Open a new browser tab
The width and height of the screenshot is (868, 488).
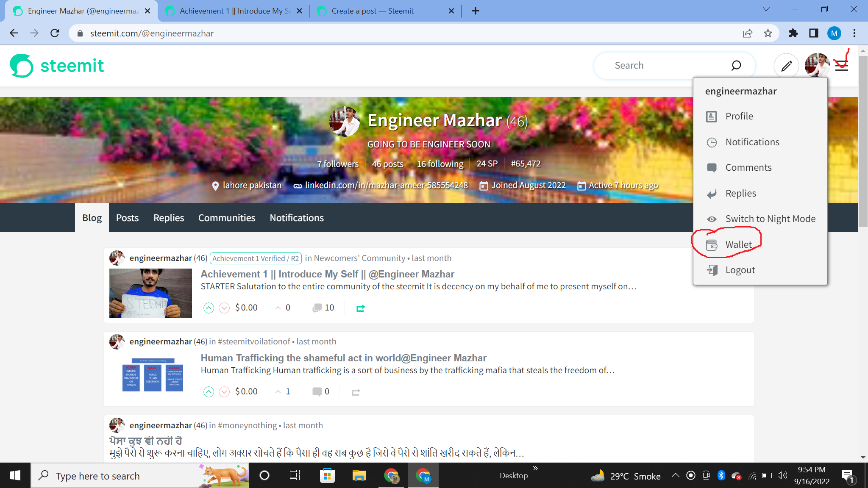coord(476,11)
